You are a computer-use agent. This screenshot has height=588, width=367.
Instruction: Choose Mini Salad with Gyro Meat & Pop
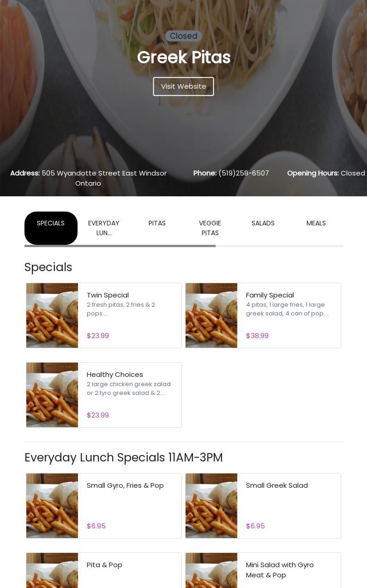click(x=263, y=570)
